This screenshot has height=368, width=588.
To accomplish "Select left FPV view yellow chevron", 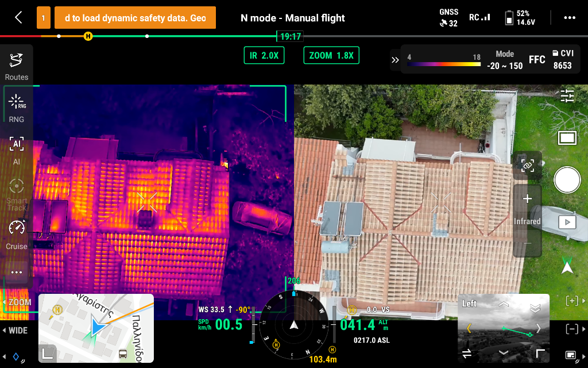I will click(x=469, y=328).
